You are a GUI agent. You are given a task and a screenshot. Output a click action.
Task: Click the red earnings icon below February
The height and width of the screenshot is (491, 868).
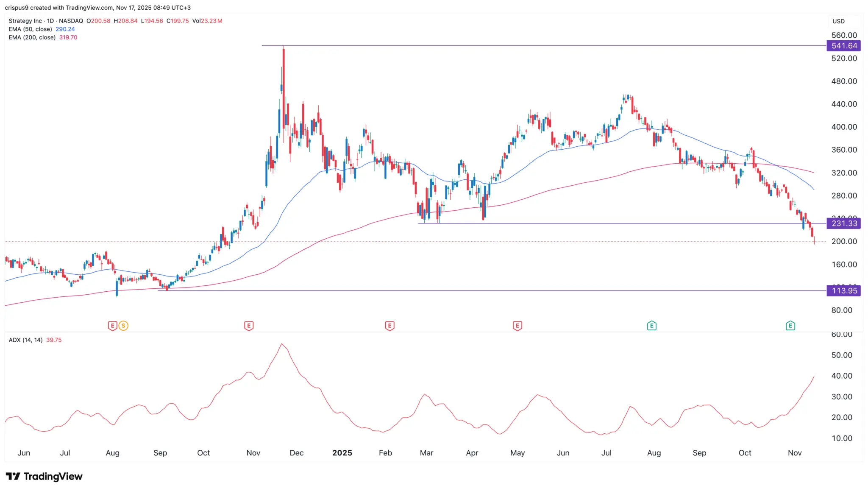(389, 326)
